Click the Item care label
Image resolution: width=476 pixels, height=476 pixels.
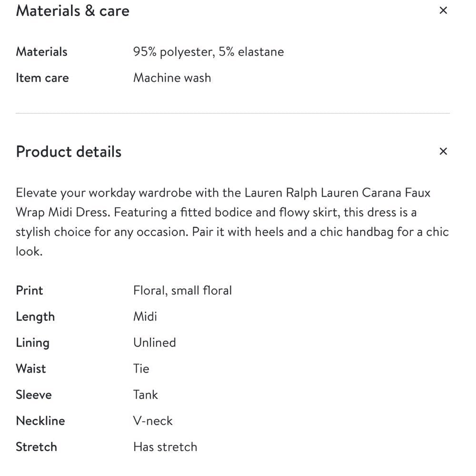42,78
